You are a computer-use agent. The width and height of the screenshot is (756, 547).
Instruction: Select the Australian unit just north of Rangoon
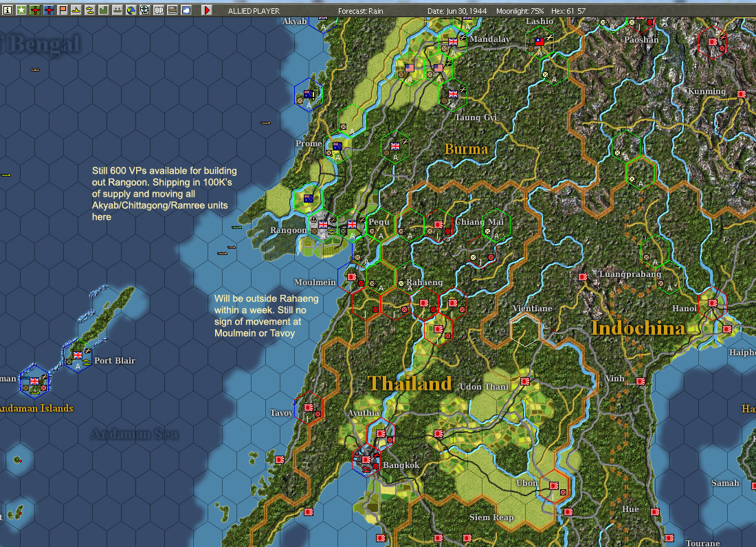(309, 199)
